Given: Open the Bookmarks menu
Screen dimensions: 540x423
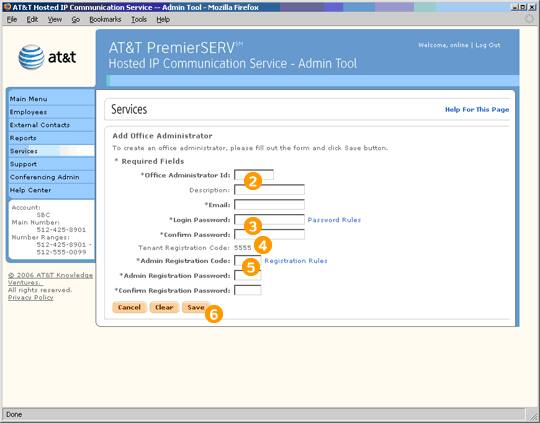Looking at the screenshot, I should tap(105, 20).
